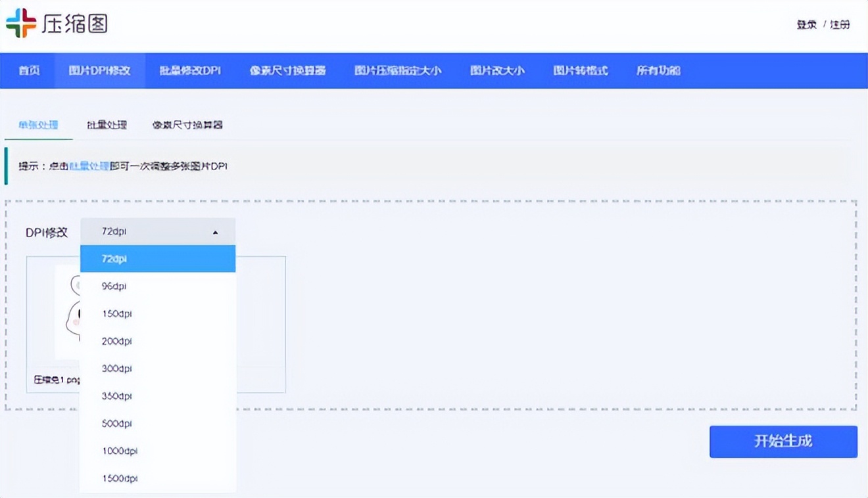Switch to the 批量处理 tab

point(107,124)
